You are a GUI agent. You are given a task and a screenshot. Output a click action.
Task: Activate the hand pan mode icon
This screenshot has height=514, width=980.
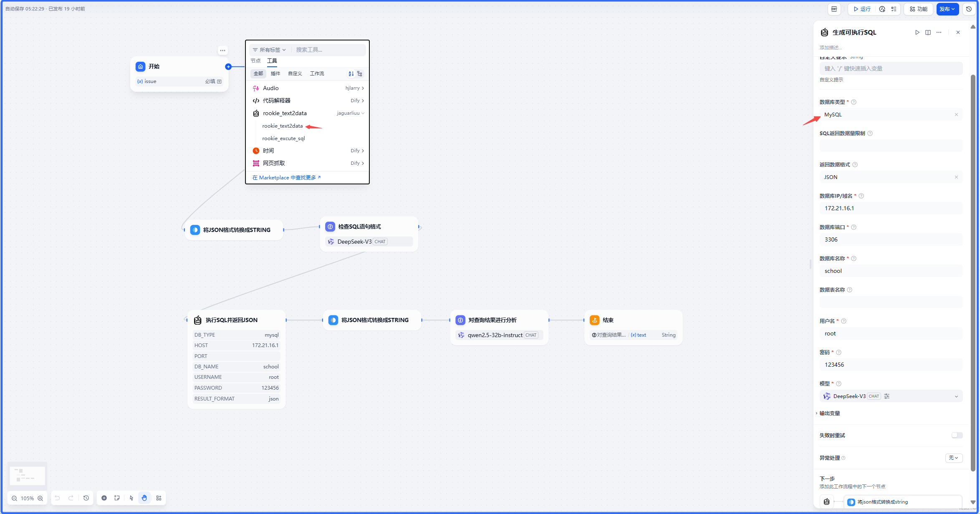[144, 498]
